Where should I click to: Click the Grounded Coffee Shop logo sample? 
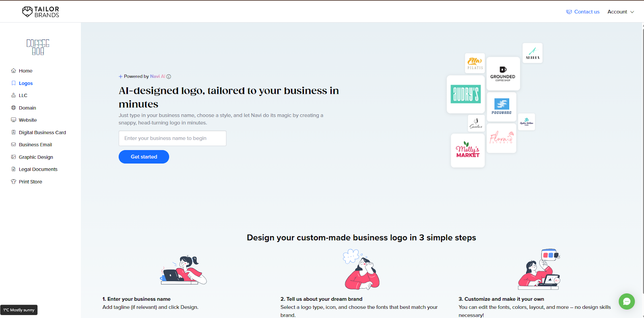pos(503,74)
